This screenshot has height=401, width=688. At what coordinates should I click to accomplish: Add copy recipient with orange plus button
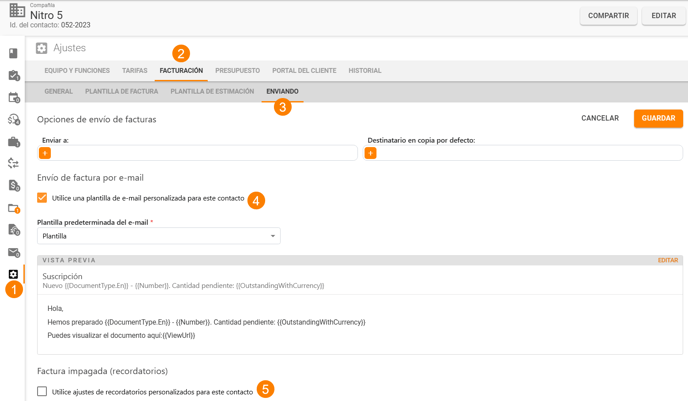click(x=370, y=153)
